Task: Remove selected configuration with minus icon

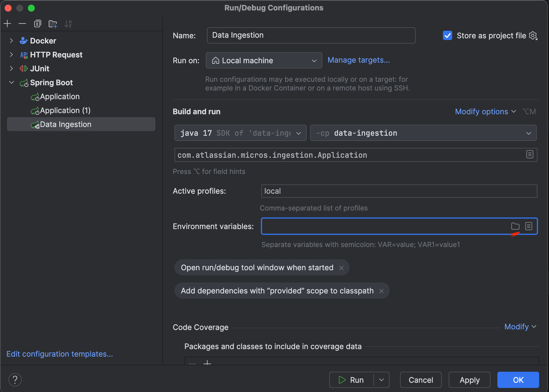Action: click(x=22, y=23)
